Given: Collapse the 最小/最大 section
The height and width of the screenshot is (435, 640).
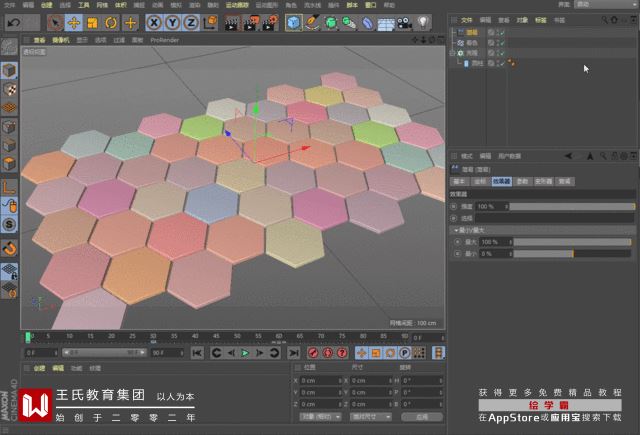Looking at the screenshot, I should coord(456,230).
